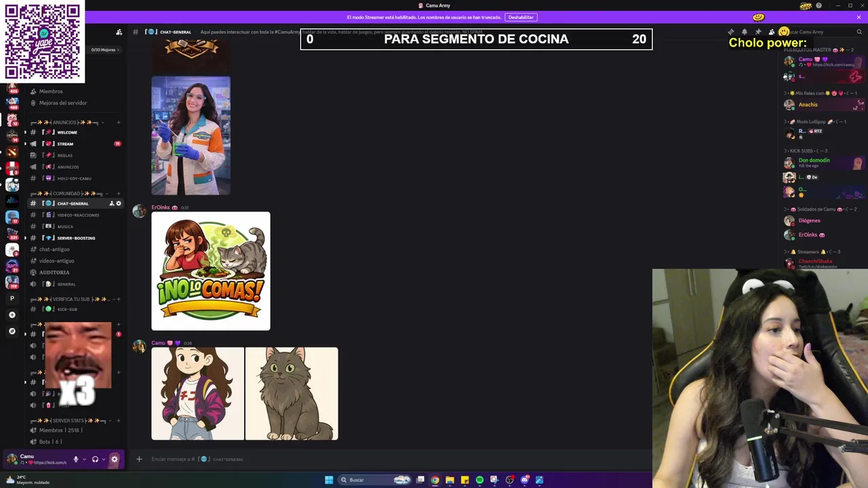Open the weather widget in the taskbar

pyautogui.click(x=28, y=480)
